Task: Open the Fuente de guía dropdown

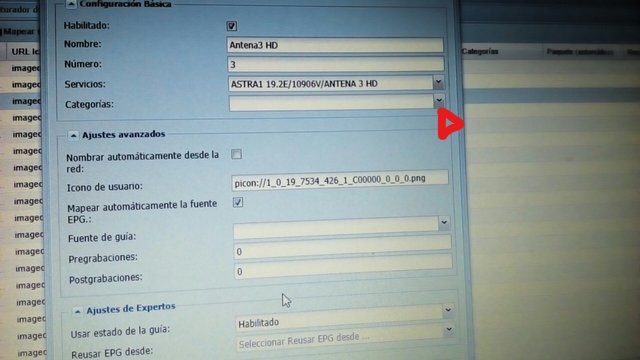Action: pos(444,223)
